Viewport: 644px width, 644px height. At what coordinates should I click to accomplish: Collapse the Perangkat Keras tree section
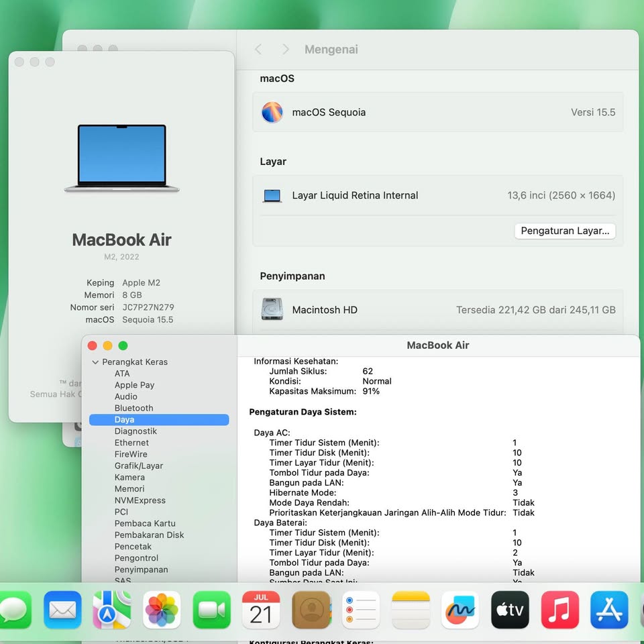point(95,362)
